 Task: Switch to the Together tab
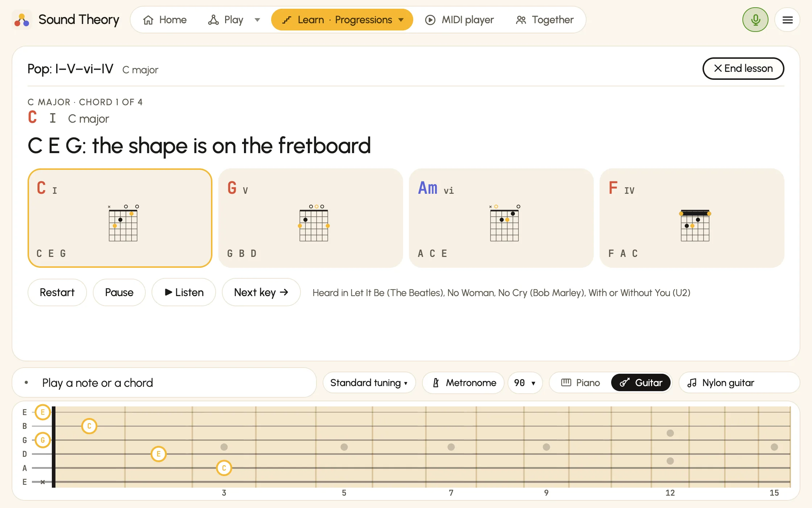(x=545, y=20)
